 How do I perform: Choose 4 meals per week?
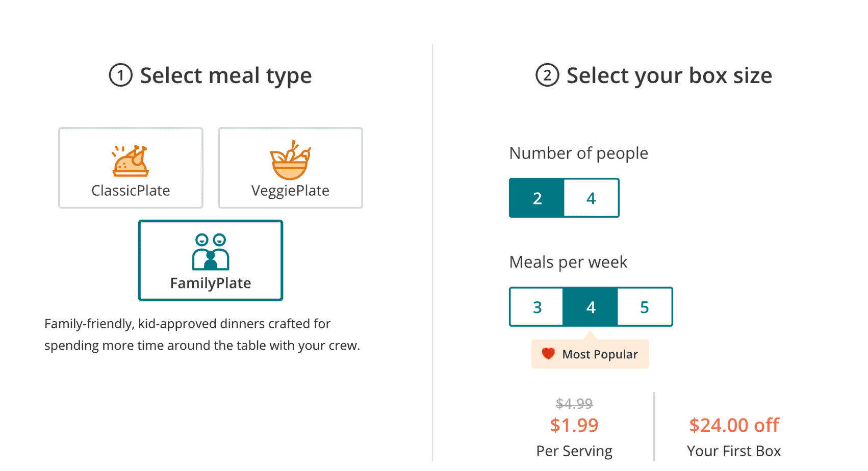591,307
